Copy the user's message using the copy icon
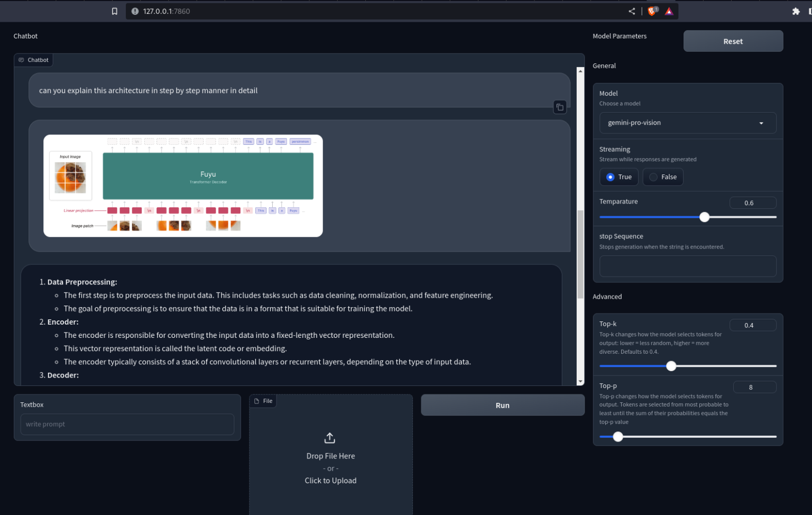812x515 pixels. (560, 107)
